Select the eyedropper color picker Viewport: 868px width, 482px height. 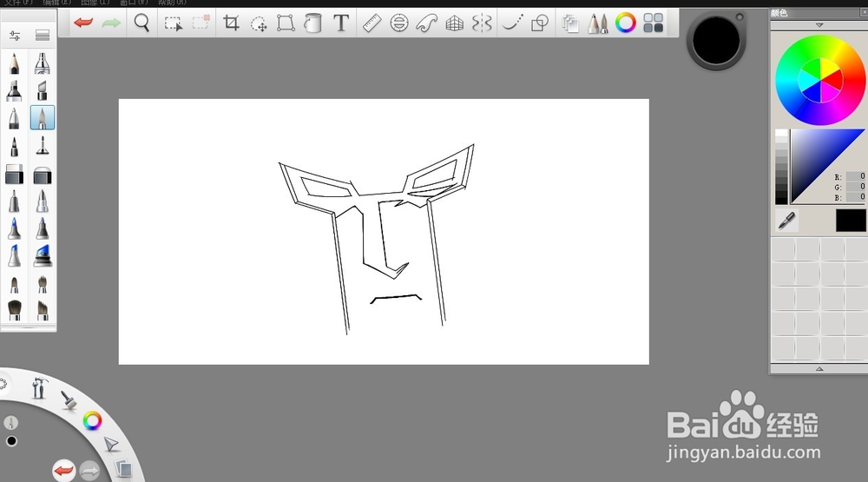[786, 221]
